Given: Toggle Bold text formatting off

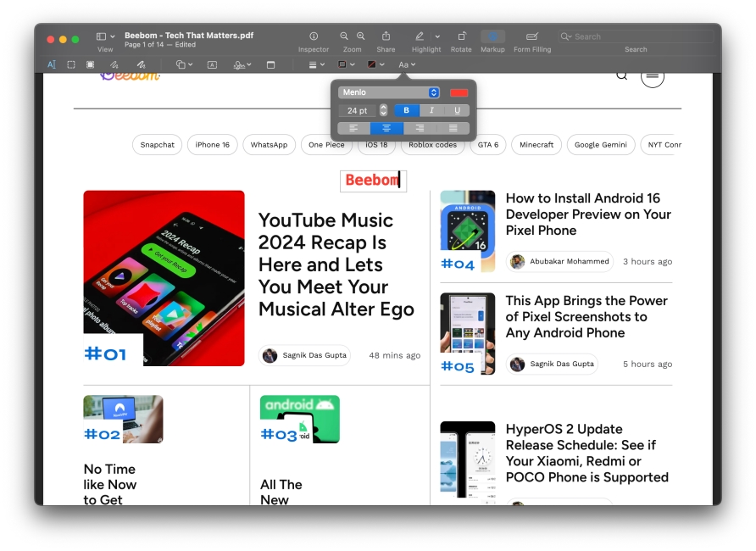Looking at the screenshot, I should coord(407,110).
